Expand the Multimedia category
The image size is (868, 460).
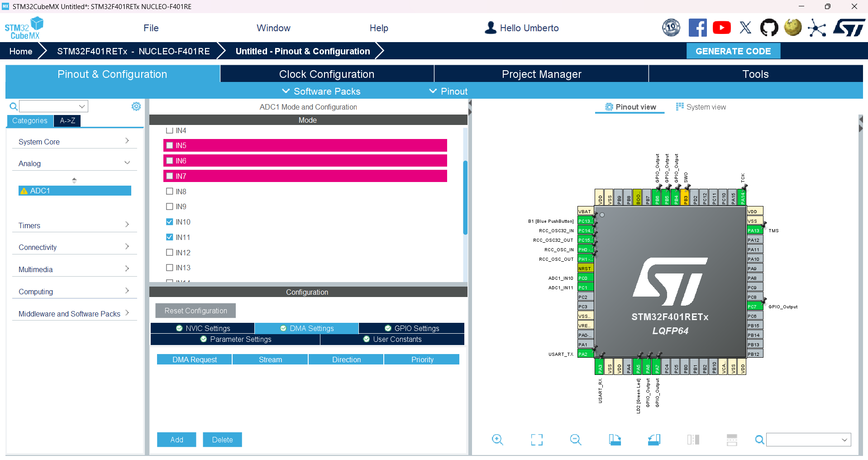pyautogui.click(x=74, y=269)
